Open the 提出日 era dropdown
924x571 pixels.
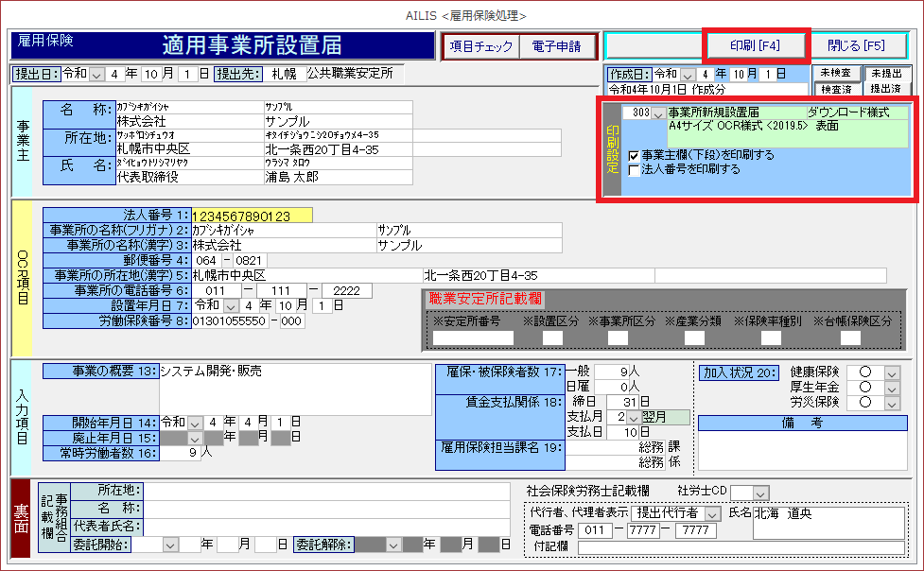coord(105,74)
